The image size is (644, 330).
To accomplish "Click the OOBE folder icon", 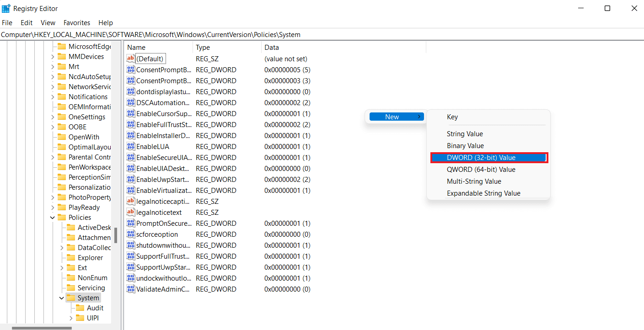I will [62, 127].
